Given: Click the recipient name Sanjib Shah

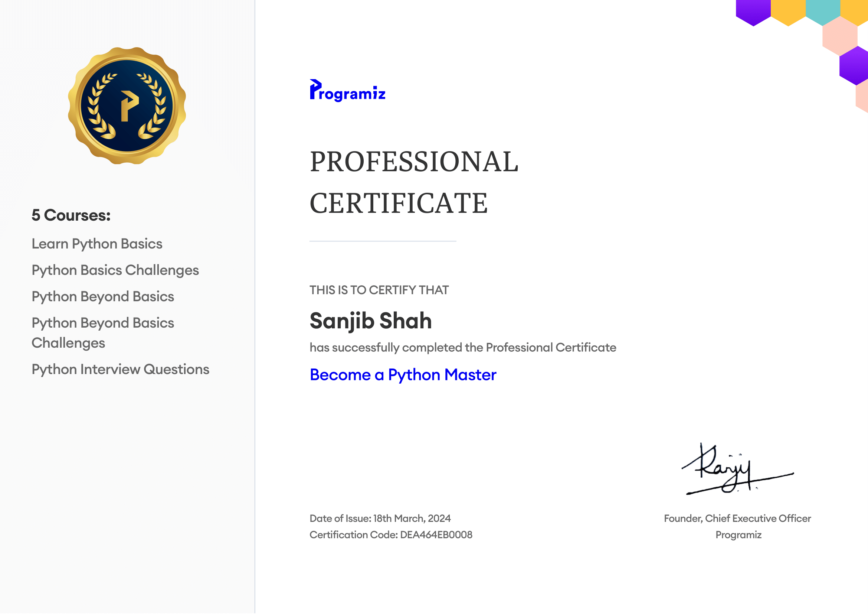Looking at the screenshot, I should pyautogui.click(x=370, y=321).
